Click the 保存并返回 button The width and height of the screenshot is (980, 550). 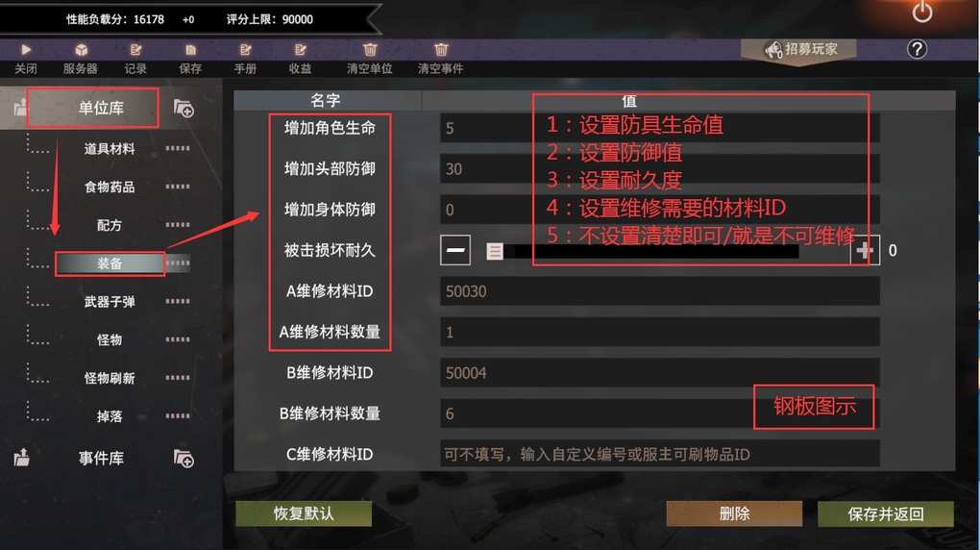886,513
